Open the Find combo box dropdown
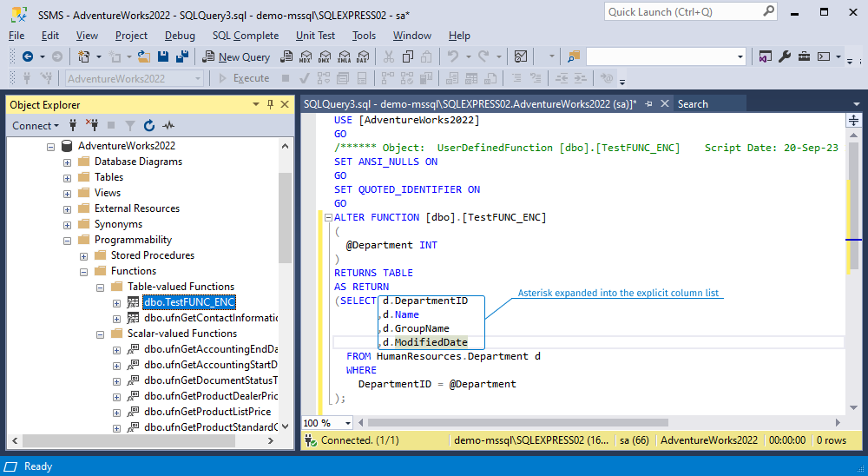Image resolution: width=868 pixels, height=476 pixels. tap(740, 56)
